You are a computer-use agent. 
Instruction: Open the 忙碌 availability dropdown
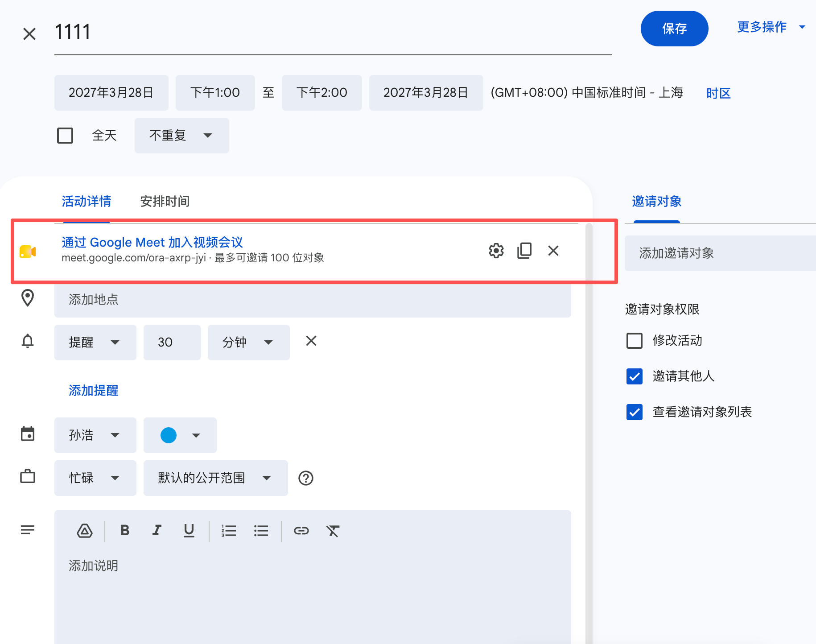(x=95, y=478)
